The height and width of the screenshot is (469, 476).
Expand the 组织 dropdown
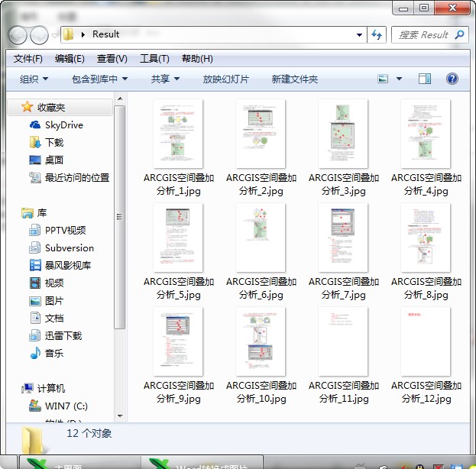(x=34, y=79)
